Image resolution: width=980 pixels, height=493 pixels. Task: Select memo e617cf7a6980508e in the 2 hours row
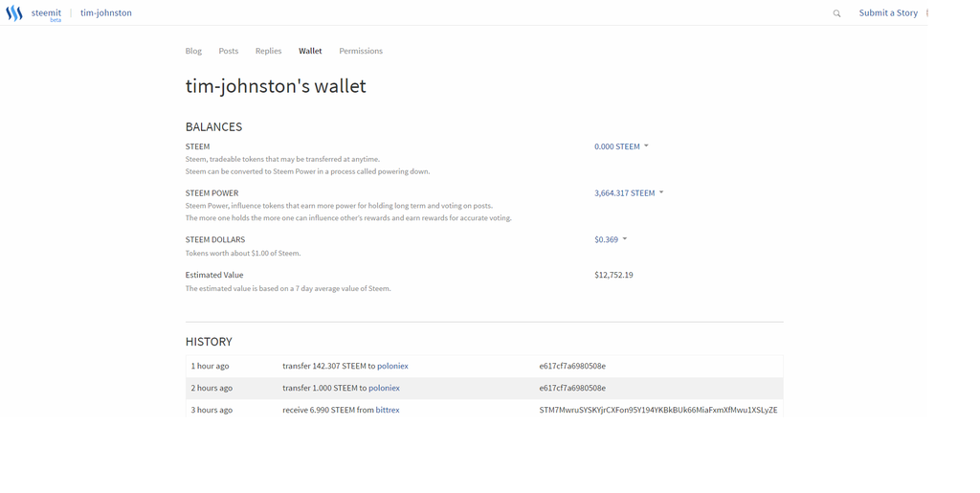(572, 388)
